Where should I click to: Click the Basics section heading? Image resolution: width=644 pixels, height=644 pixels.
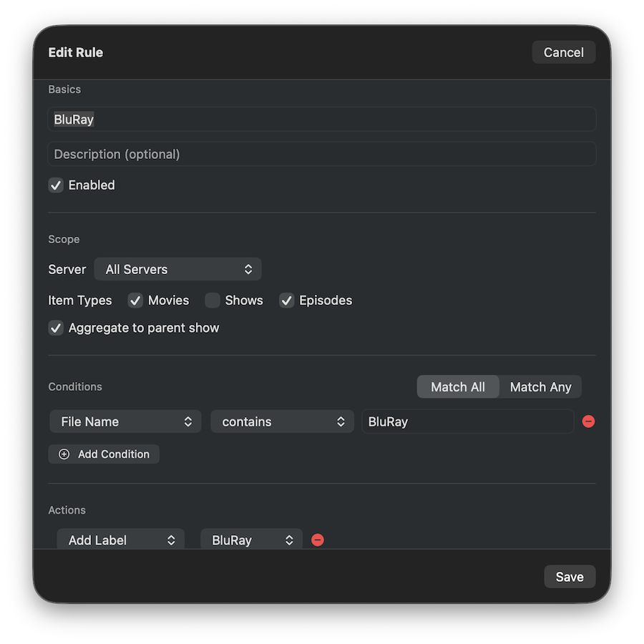(x=64, y=89)
